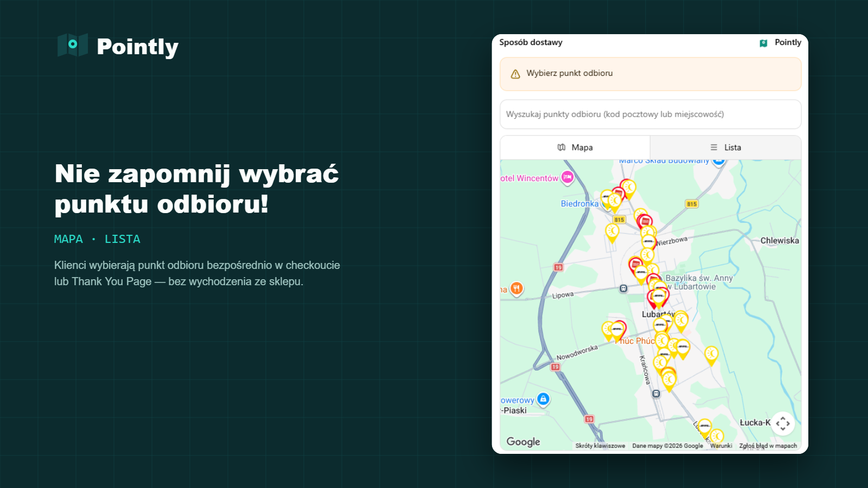Click the map icon in the Mapa tab
The width and height of the screenshot is (868, 488).
561,147
